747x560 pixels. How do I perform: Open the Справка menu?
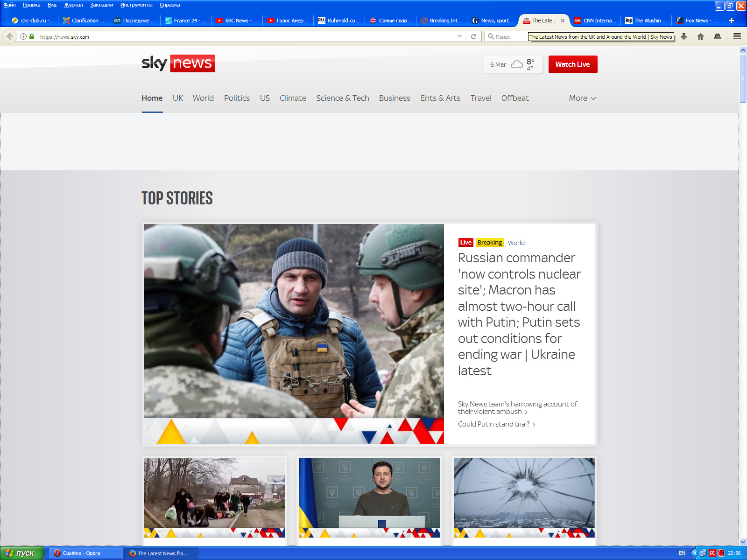170,5
